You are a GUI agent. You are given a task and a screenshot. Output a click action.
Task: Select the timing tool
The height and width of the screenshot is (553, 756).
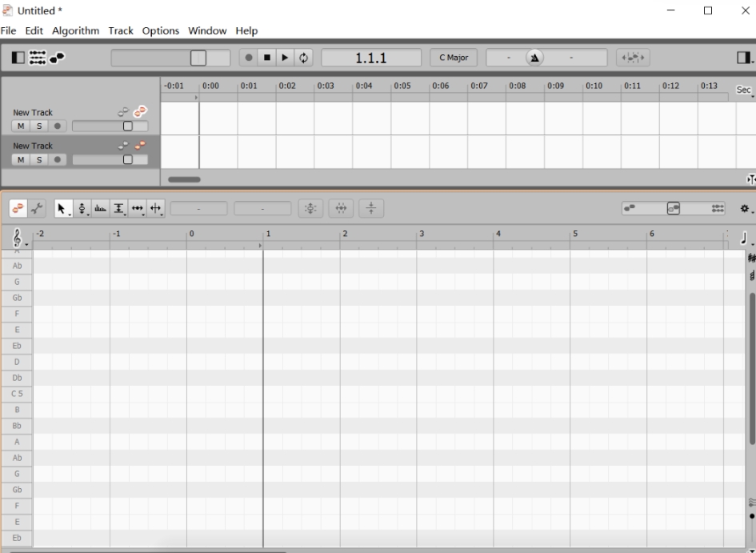[137, 209]
